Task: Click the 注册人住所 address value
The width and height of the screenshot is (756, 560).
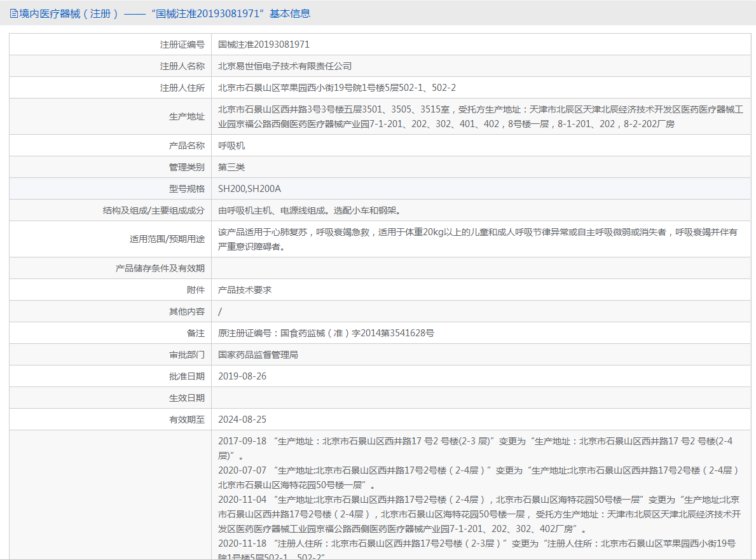Action: coord(336,88)
